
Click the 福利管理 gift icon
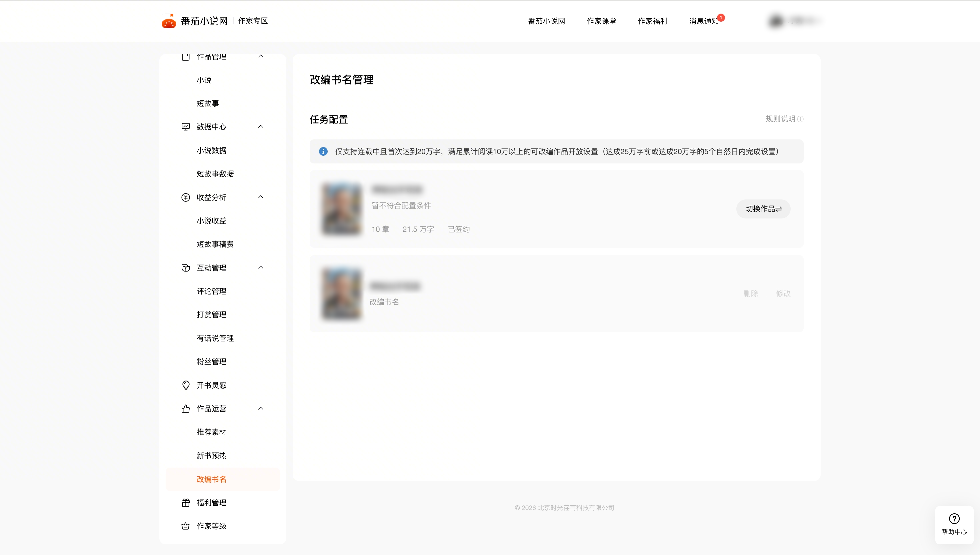pyautogui.click(x=185, y=503)
